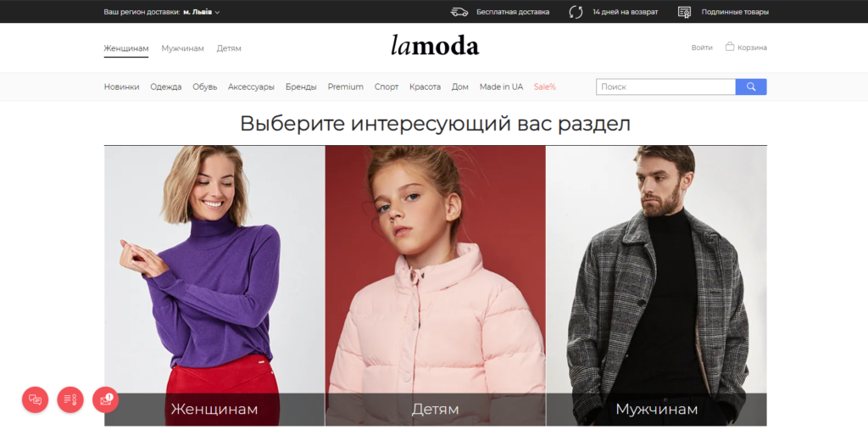Image resolution: width=868 pixels, height=430 pixels.
Task: Click the authentic goods certificate icon
Action: pos(685,12)
